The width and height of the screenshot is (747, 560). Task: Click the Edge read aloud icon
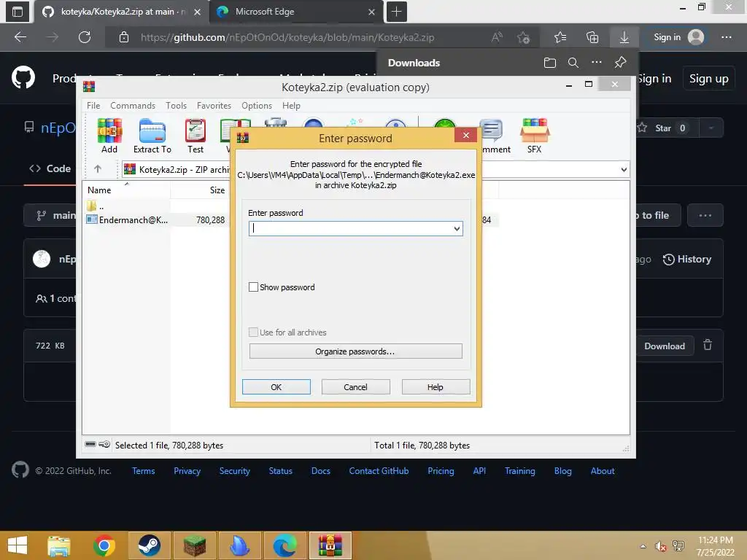click(x=497, y=37)
